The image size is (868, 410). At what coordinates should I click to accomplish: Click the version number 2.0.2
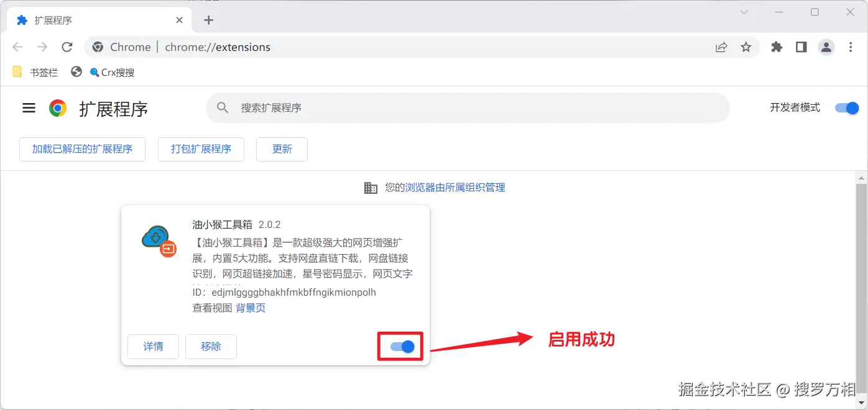coord(270,224)
